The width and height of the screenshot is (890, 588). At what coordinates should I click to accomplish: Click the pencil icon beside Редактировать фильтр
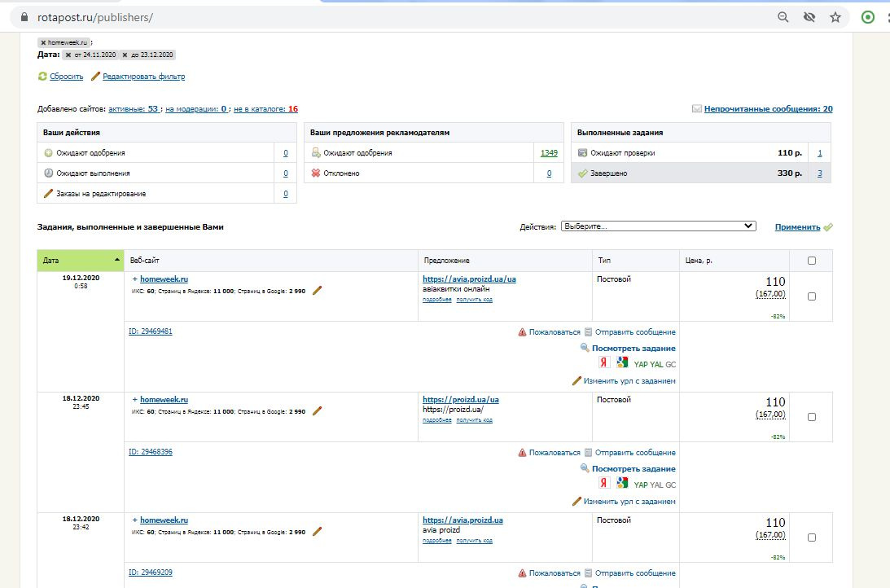pyautogui.click(x=95, y=76)
